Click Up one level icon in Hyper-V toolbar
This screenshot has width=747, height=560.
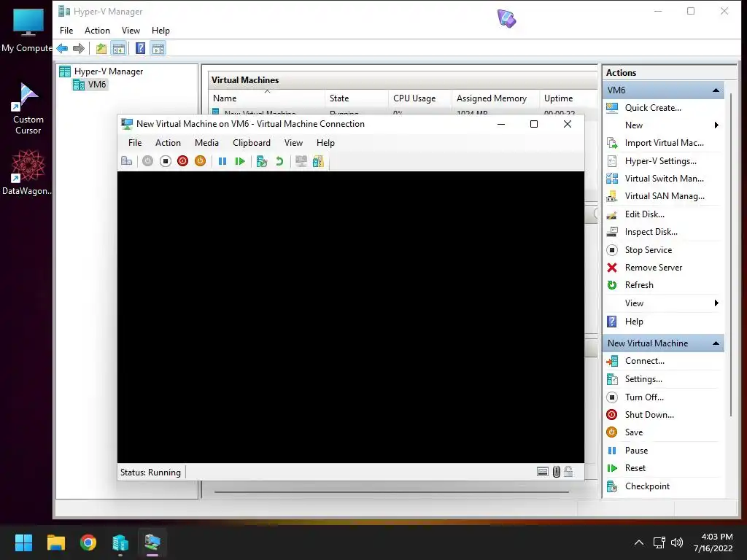[x=101, y=48]
